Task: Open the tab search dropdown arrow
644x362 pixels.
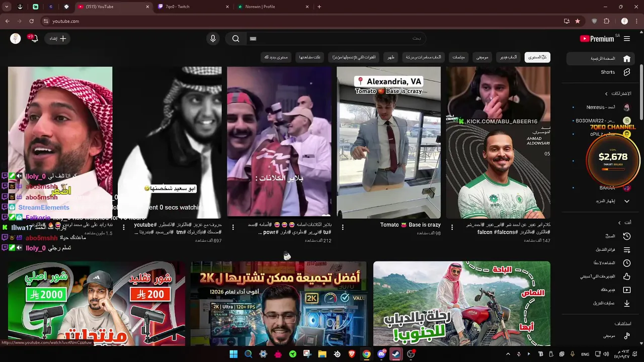Action: pyautogui.click(x=7, y=7)
